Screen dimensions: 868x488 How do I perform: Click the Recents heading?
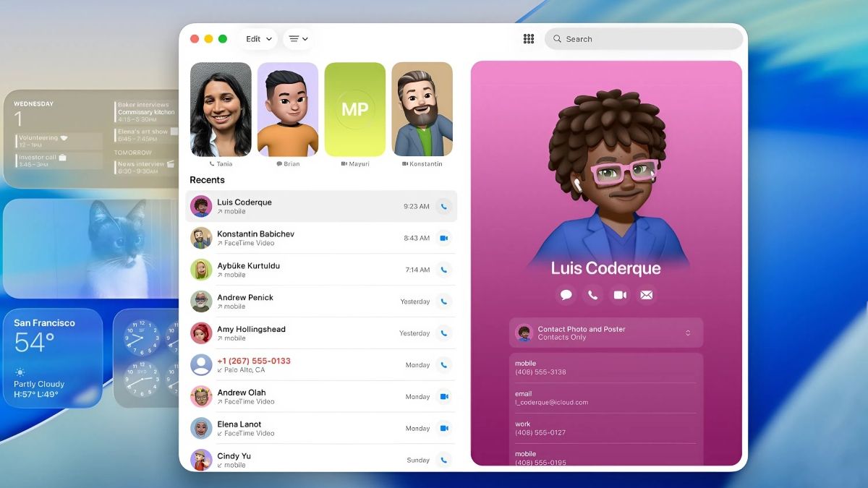click(x=207, y=180)
